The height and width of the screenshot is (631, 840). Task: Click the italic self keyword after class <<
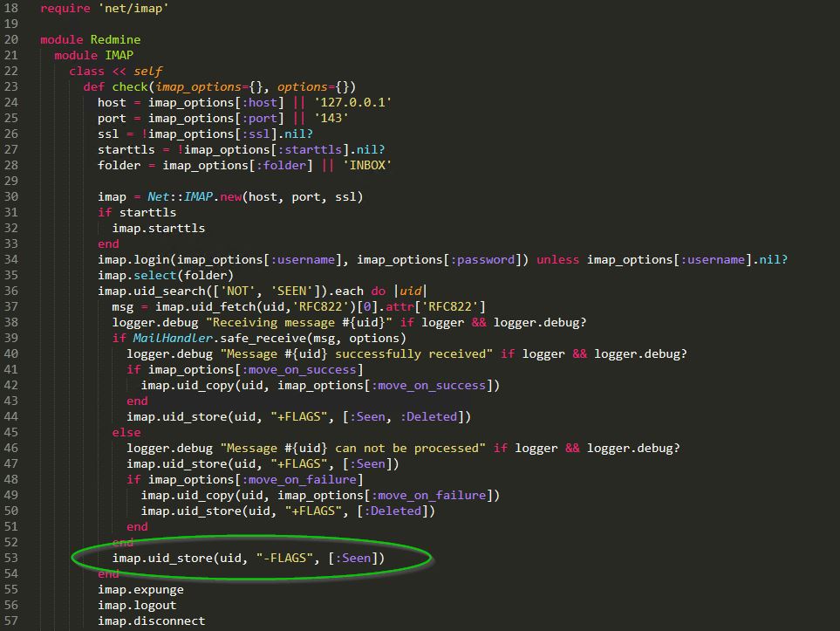click(x=148, y=72)
